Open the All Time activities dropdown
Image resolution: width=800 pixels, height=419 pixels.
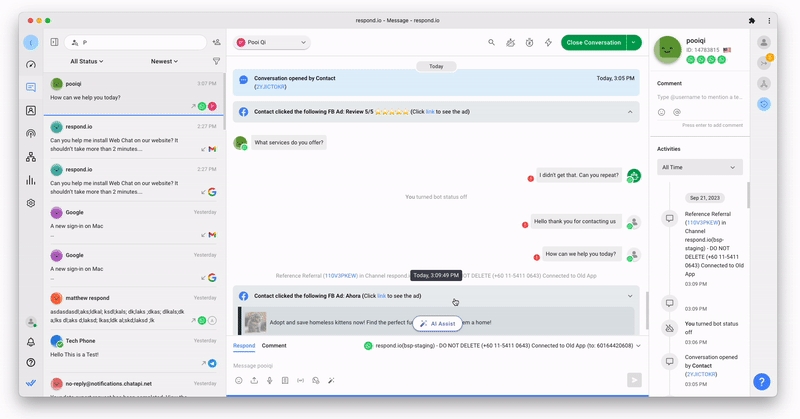click(x=700, y=167)
